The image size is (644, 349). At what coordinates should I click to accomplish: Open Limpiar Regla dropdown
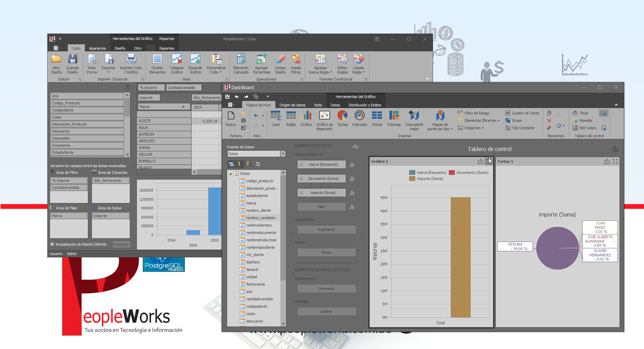point(359,64)
